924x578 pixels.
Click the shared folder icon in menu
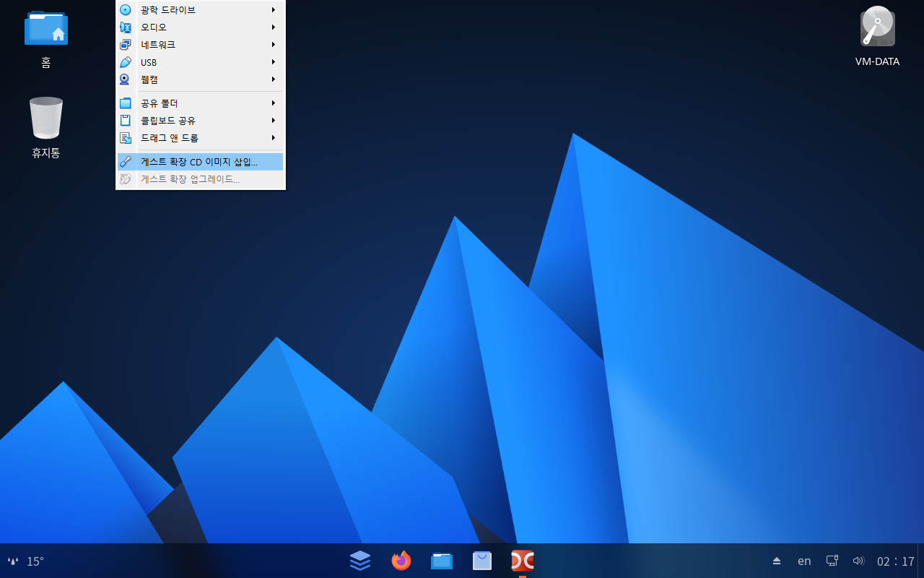tap(126, 103)
